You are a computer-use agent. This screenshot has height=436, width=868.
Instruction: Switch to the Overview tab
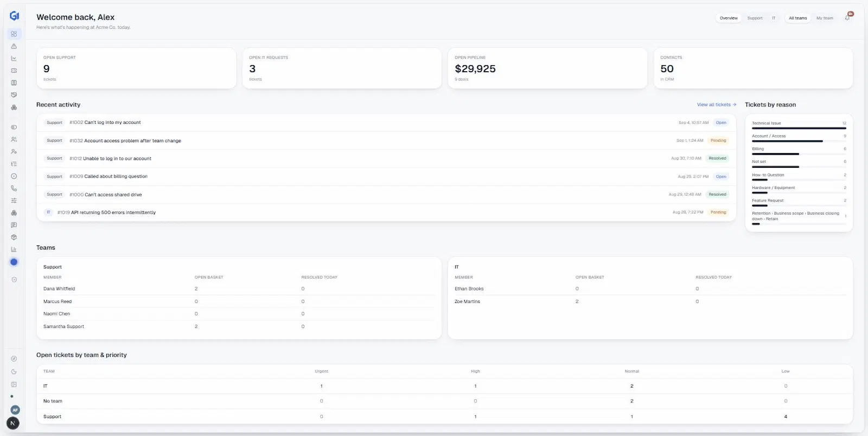(729, 18)
